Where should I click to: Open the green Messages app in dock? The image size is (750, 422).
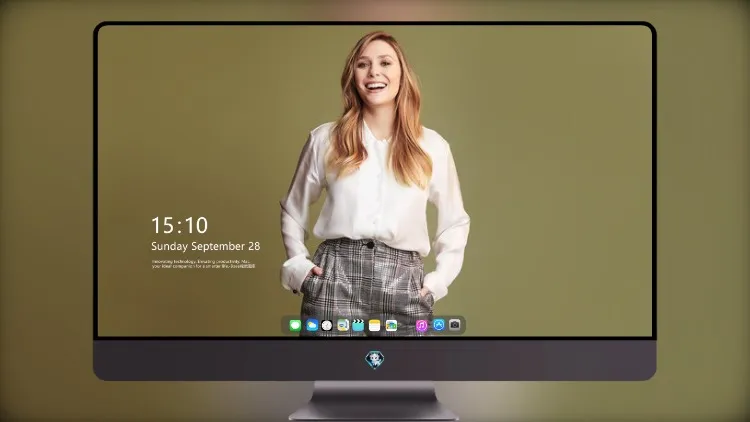click(x=295, y=325)
